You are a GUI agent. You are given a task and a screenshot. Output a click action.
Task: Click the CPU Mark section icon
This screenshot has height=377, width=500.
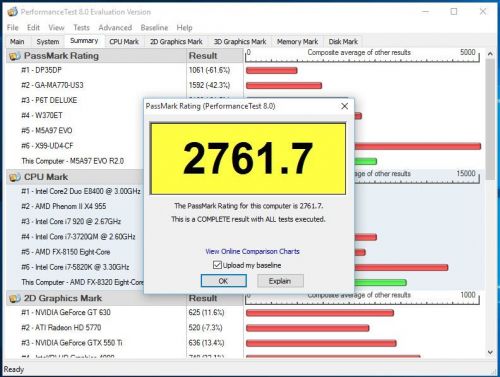pyautogui.click(x=15, y=177)
